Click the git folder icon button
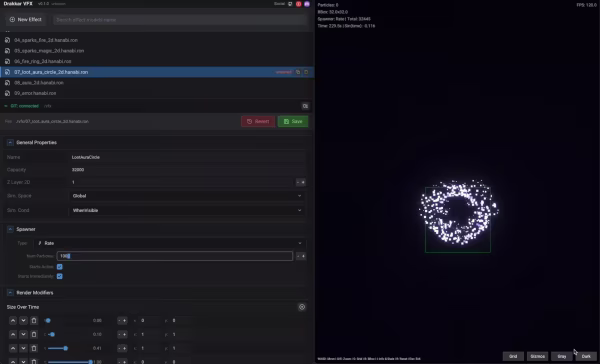Image resolution: width=600 pixels, height=364 pixels. point(305,106)
